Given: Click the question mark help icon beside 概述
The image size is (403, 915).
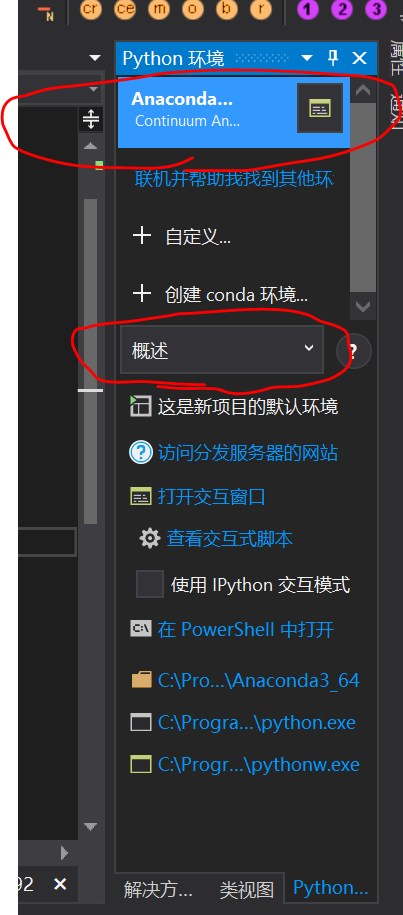Looking at the screenshot, I should tap(353, 352).
